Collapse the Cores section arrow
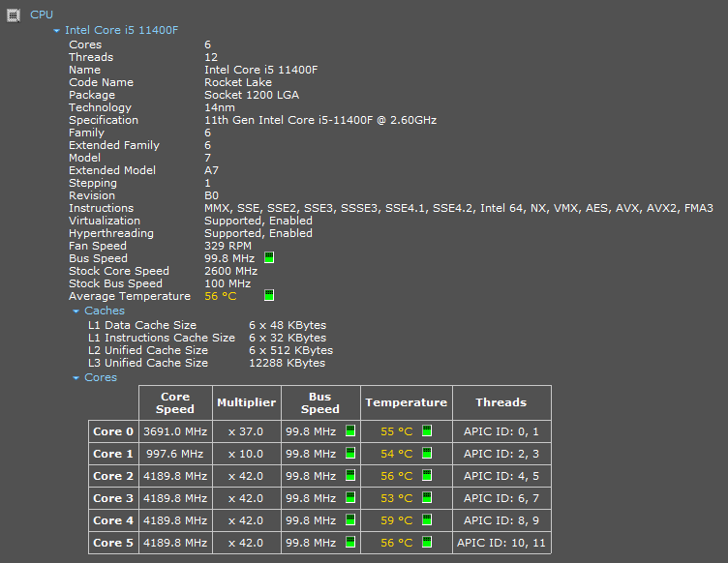This screenshot has width=728, height=563. coord(76,378)
